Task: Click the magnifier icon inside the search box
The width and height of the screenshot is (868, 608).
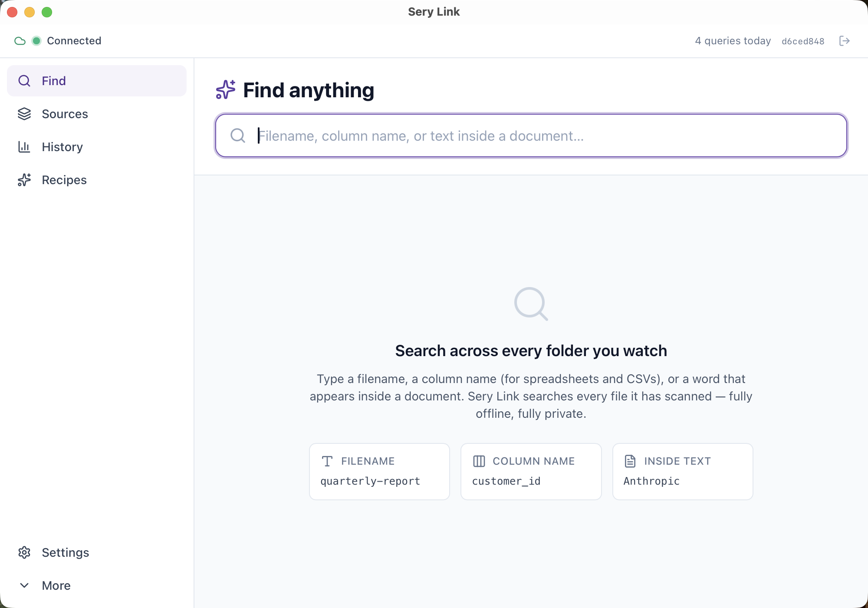Action: tap(238, 135)
